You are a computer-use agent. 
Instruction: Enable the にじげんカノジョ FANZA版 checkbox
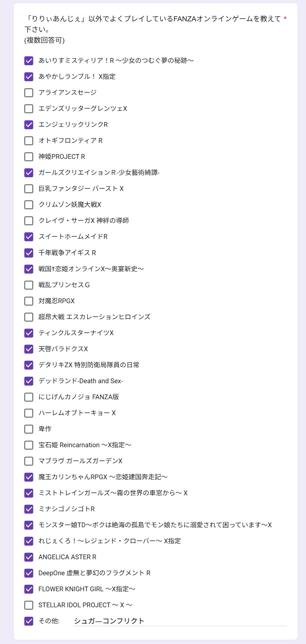point(29,397)
